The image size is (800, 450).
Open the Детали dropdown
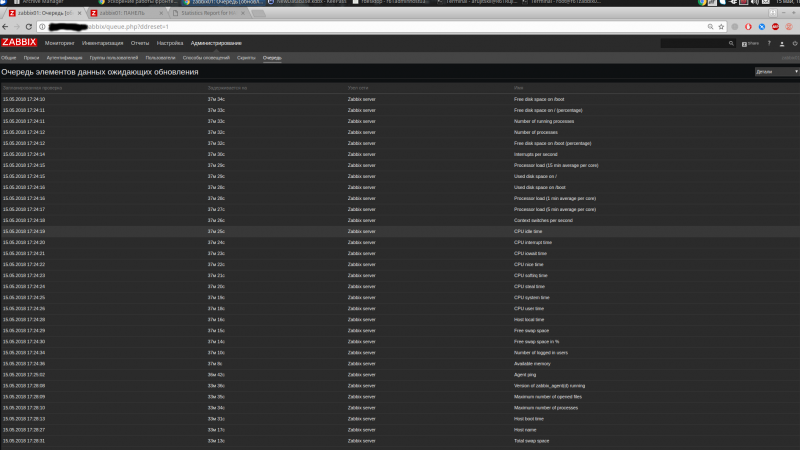click(x=777, y=72)
